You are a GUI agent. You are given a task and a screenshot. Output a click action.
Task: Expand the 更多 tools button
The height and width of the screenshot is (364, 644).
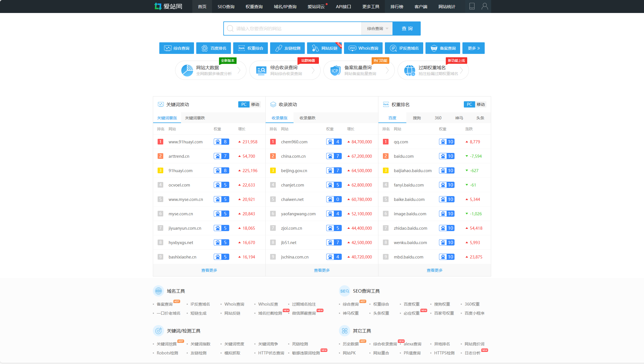(x=473, y=48)
